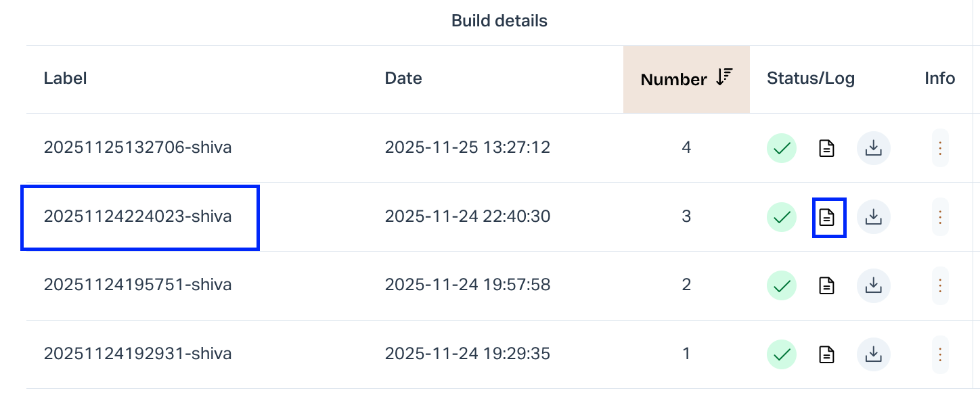The height and width of the screenshot is (395, 980).
Task: Select the 20251125132706-shiva label
Action: [x=138, y=147]
